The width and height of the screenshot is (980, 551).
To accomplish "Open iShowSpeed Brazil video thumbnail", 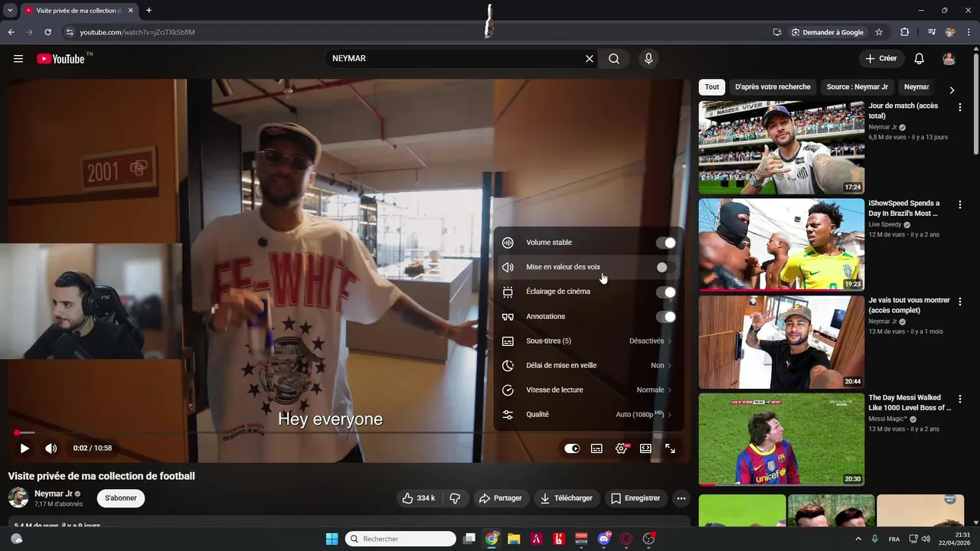I will [782, 245].
